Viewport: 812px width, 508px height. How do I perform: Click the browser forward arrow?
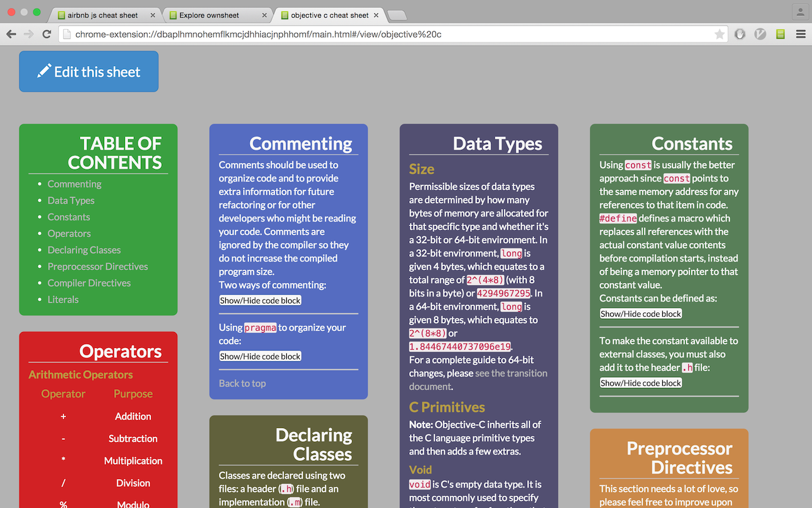(x=29, y=34)
